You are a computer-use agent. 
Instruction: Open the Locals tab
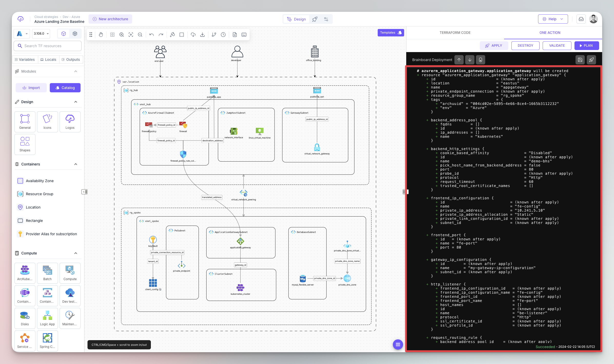[x=48, y=60]
